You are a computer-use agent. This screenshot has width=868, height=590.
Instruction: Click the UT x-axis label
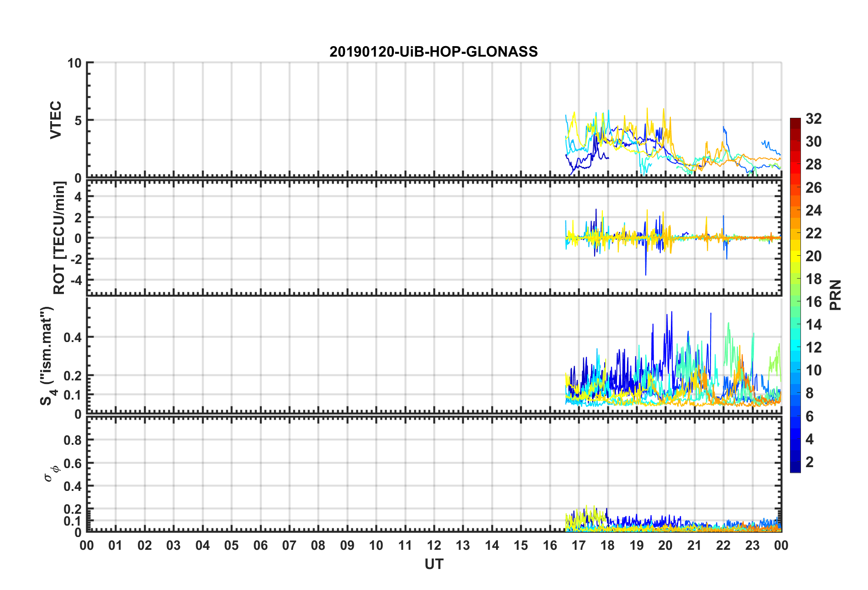coord(434,564)
